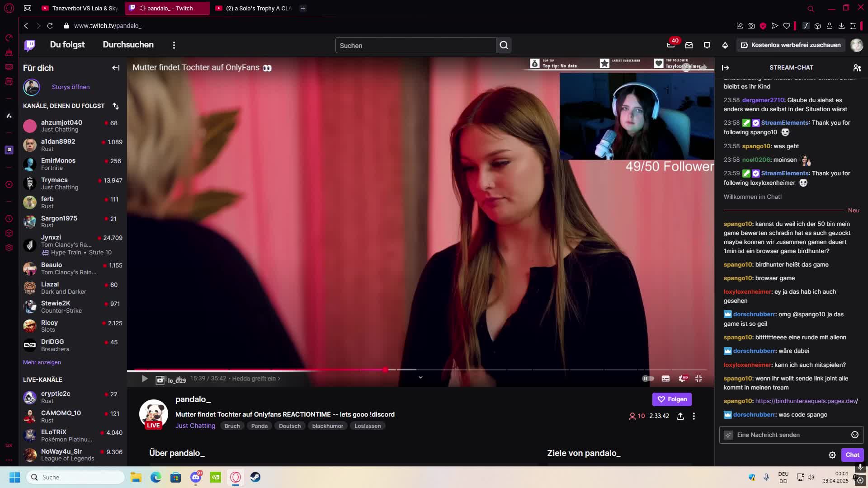The image size is (868, 488).
Task: Open the Twitch whispers icon
Action: click(707, 45)
